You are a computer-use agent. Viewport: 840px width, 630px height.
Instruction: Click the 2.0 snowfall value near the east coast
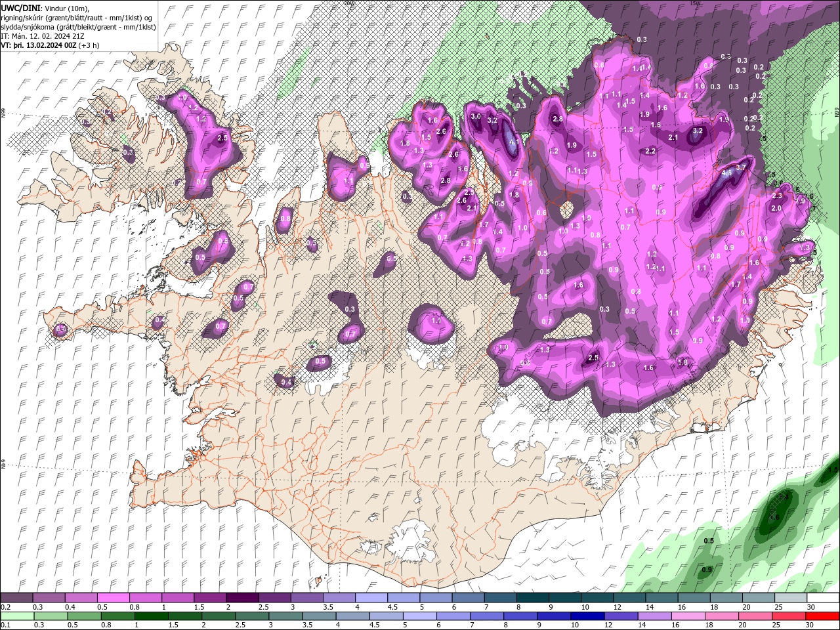776,208
